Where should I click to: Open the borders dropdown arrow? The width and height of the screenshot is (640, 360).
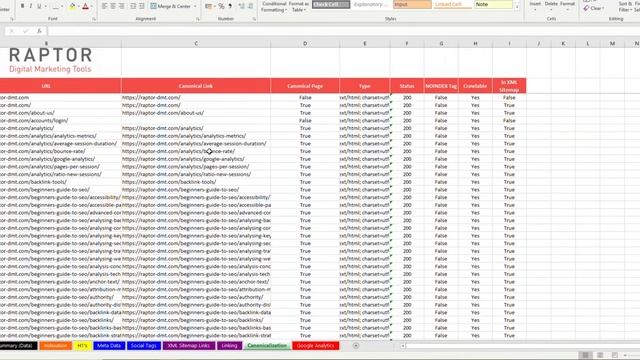pyautogui.click(x=62, y=6)
